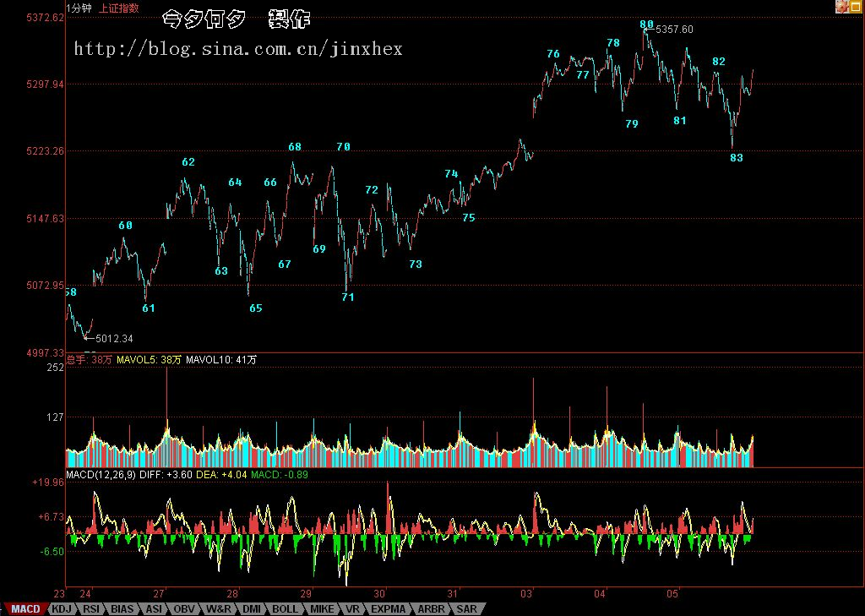The image size is (865, 616).
Task: Click the blog.sina.com.cn URL text
Action: click(x=238, y=49)
